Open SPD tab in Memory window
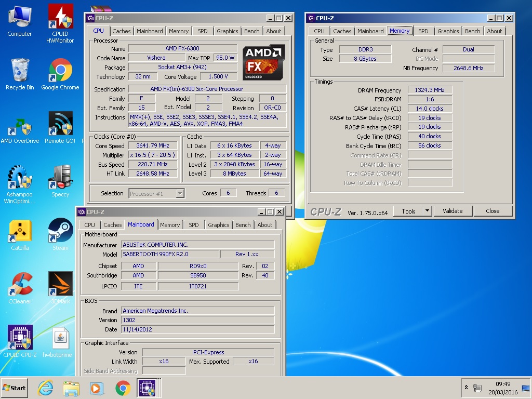The width and height of the screenshot is (532, 399). (423, 31)
